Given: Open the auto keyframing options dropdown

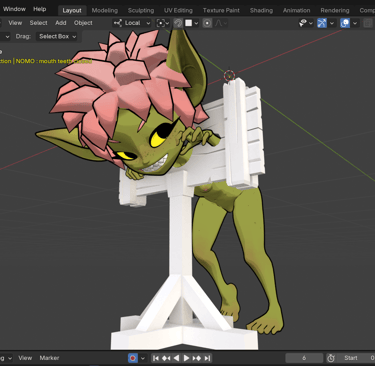Looking at the screenshot, I should point(143,358).
